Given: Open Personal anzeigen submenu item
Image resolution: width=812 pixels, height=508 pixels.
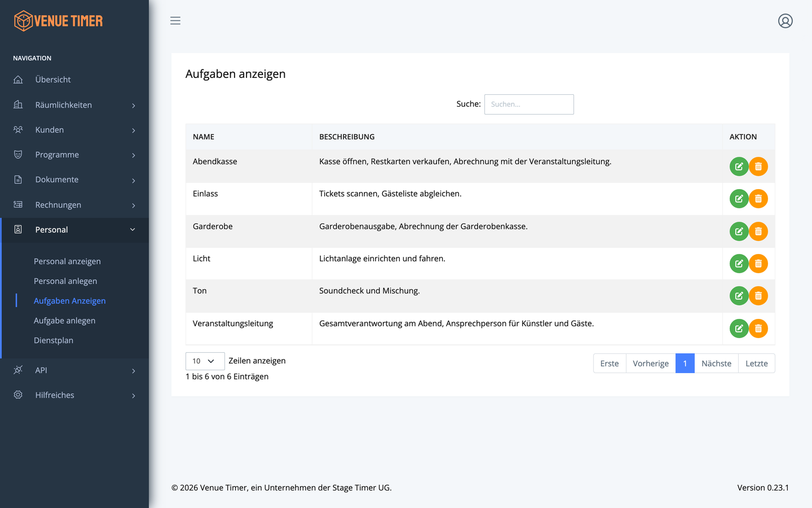Looking at the screenshot, I should [x=67, y=261].
